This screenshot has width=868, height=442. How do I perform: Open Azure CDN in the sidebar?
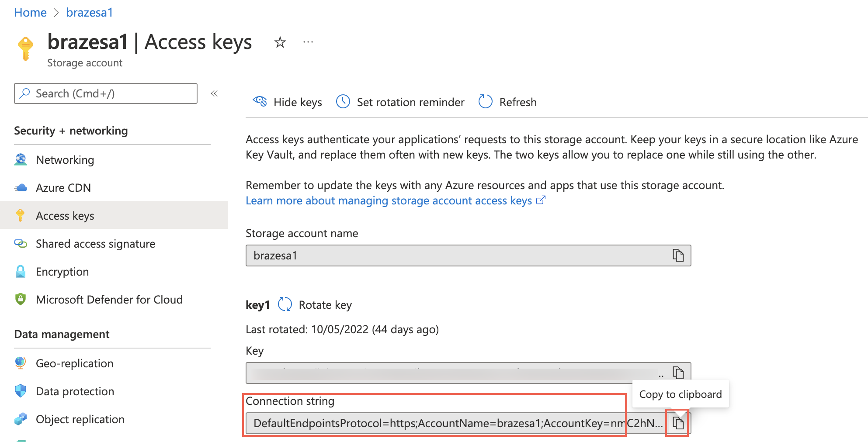coord(114,188)
